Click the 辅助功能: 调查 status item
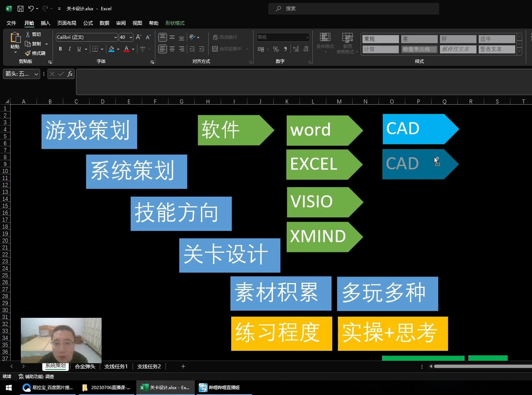Viewport: 532px width, 395px height. (x=37, y=376)
